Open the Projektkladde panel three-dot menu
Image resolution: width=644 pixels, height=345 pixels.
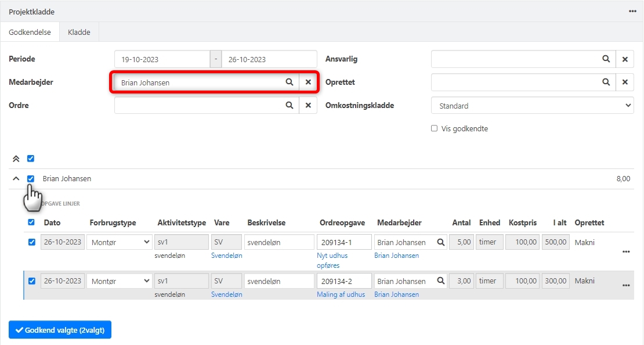point(632,12)
